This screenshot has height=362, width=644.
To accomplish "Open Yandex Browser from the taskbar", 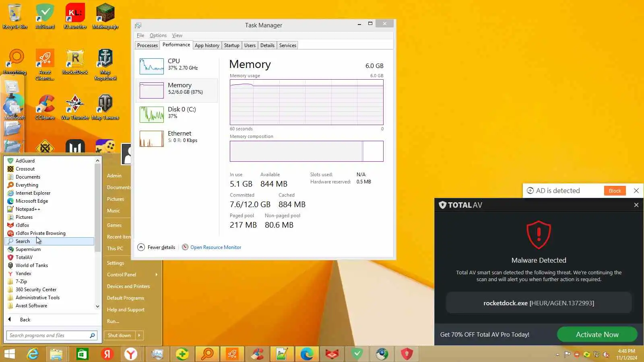I will (x=131, y=354).
